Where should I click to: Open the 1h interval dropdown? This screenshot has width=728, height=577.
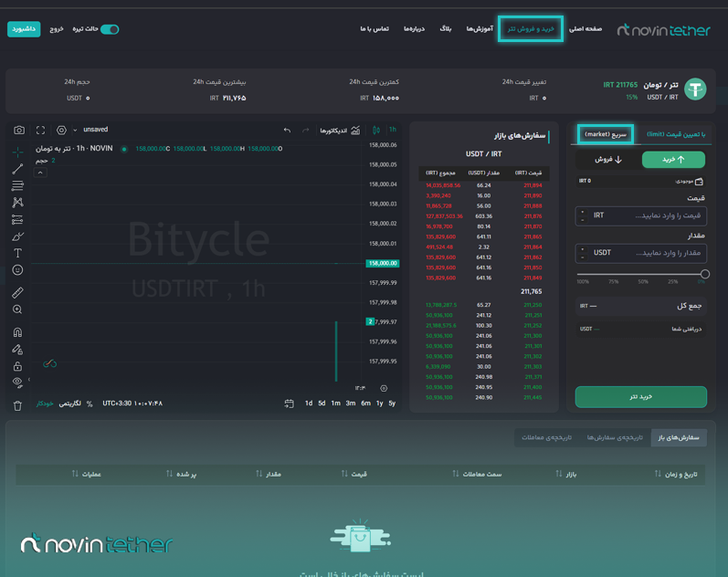(393, 130)
